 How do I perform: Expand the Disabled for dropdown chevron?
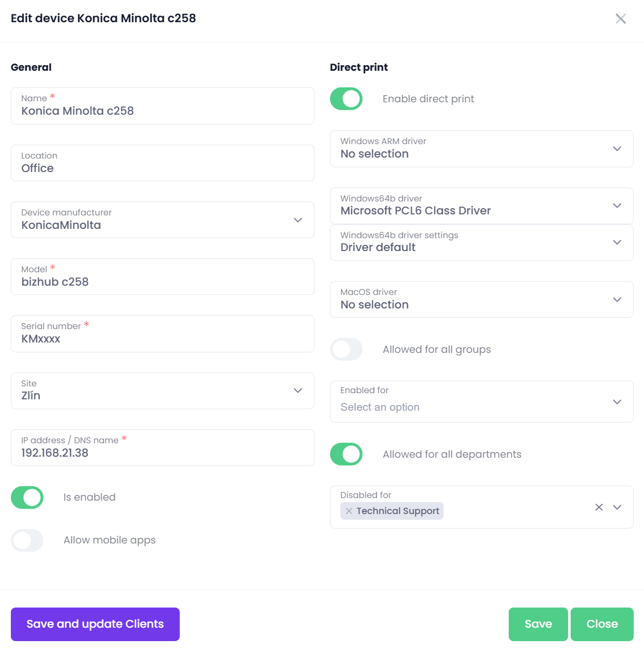pos(617,507)
